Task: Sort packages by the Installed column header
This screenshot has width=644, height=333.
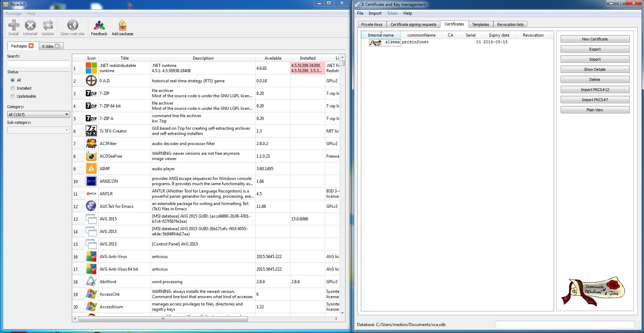Action: tap(308, 58)
